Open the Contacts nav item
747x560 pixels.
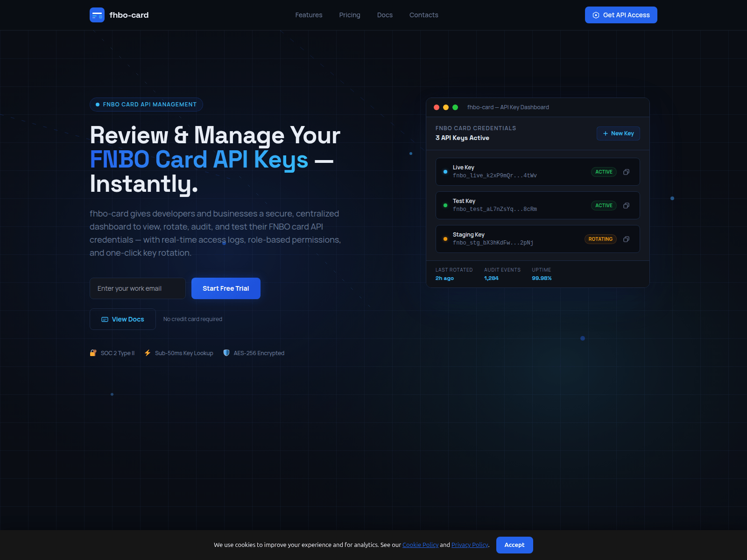(x=424, y=15)
